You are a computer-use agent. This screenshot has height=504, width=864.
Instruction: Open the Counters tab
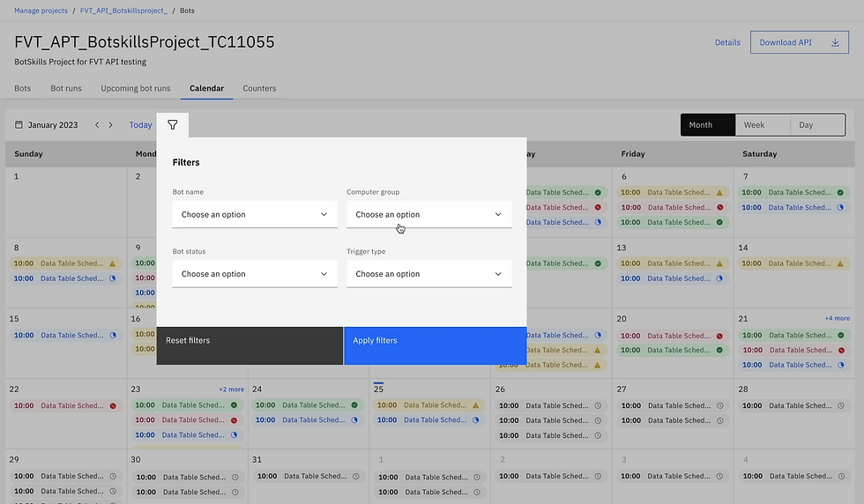[x=259, y=88]
